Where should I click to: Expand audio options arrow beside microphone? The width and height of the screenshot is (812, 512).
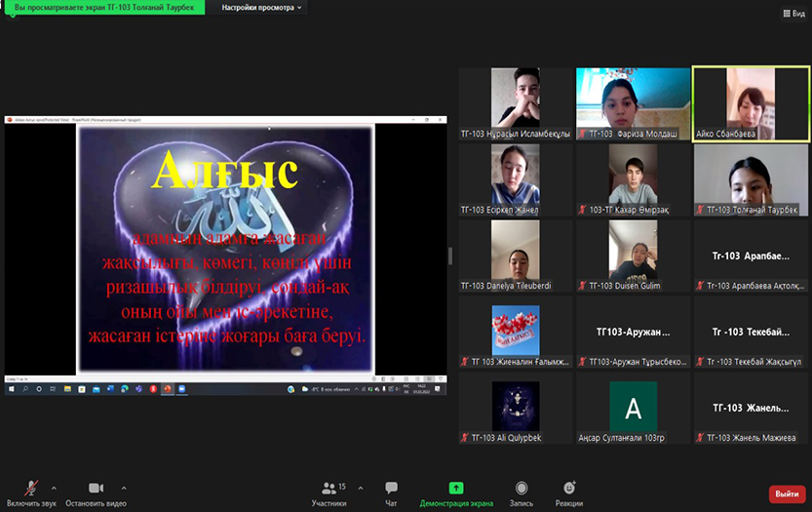coord(54,488)
